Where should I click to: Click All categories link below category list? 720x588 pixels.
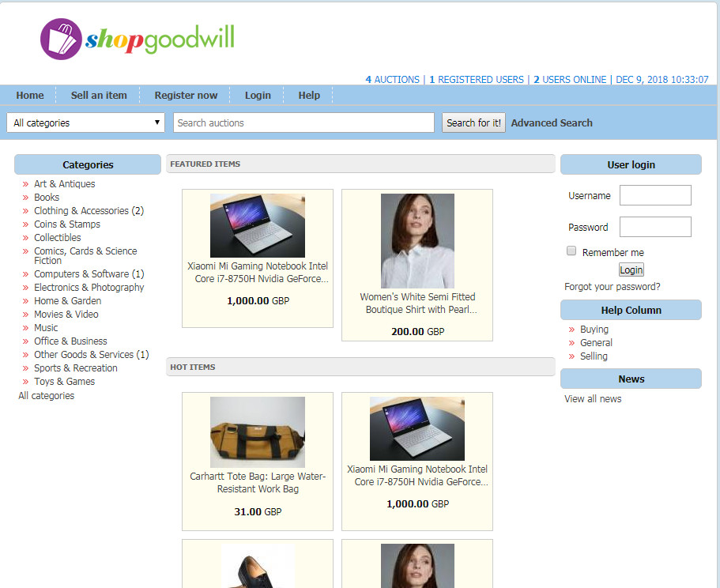click(46, 395)
